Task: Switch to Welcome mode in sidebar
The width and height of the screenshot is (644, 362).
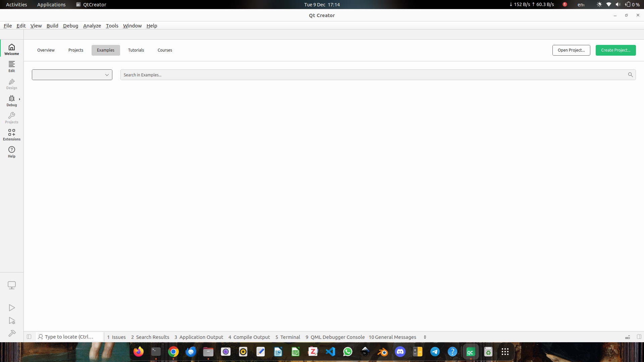Action: coord(12,49)
